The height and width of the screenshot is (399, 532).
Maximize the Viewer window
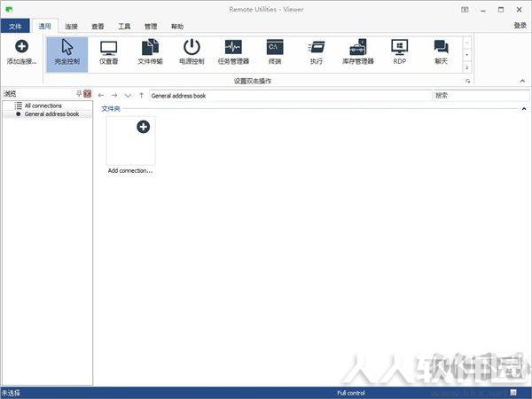pos(501,10)
